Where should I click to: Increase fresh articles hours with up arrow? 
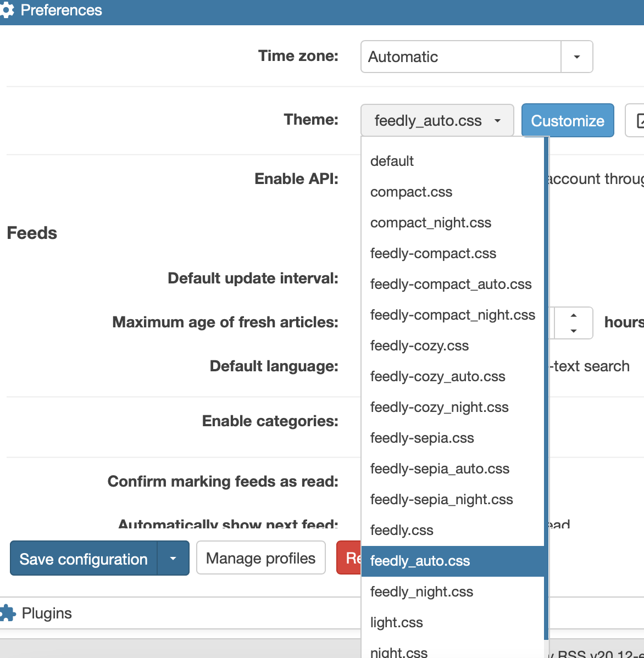[x=574, y=315]
